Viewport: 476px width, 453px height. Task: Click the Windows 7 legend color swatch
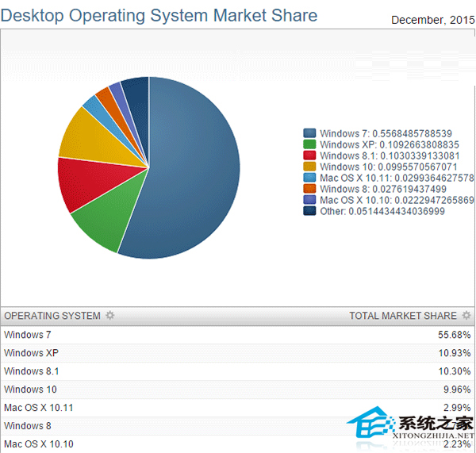click(309, 133)
